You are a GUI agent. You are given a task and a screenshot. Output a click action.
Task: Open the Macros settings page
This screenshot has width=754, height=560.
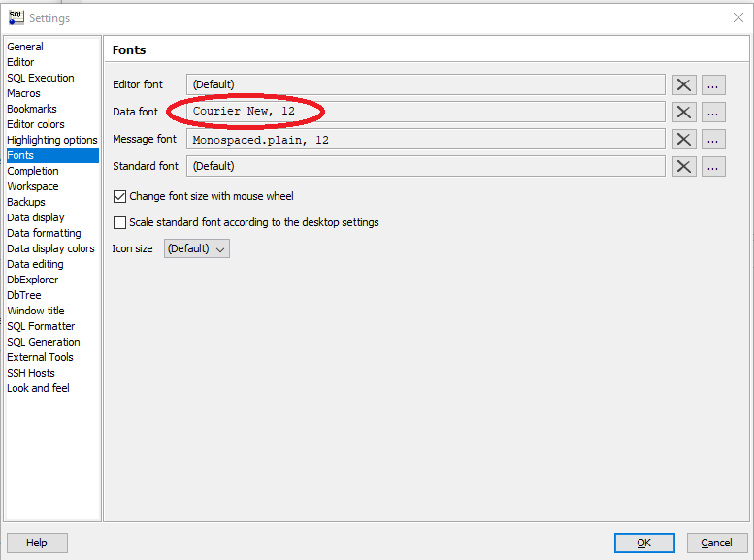(x=52, y=93)
